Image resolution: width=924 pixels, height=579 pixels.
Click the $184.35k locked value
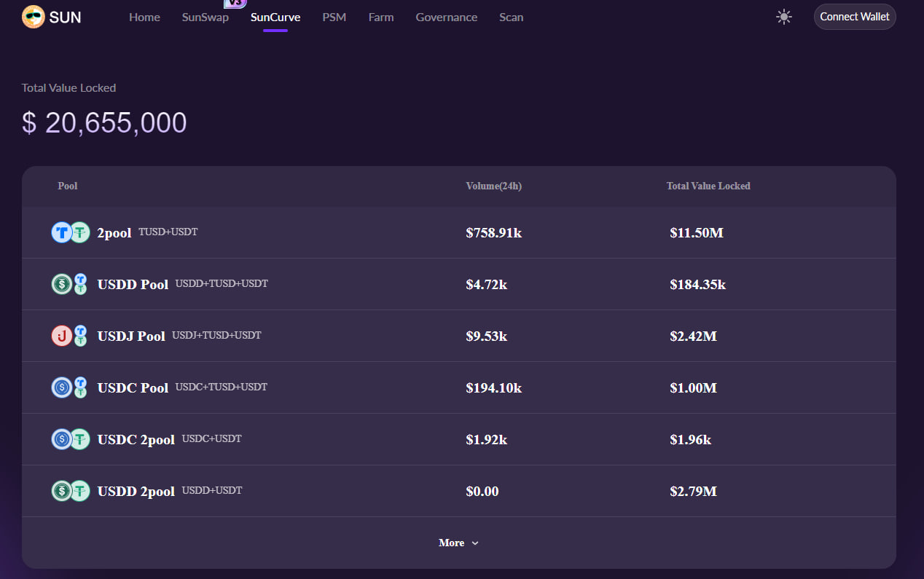pyautogui.click(x=698, y=285)
